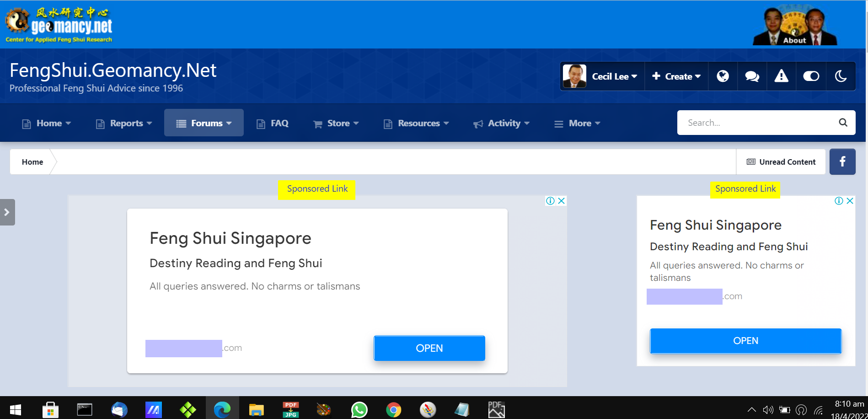This screenshot has width=868, height=419.
Task: Click the geomancy.net logo
Action: [59, 25]
